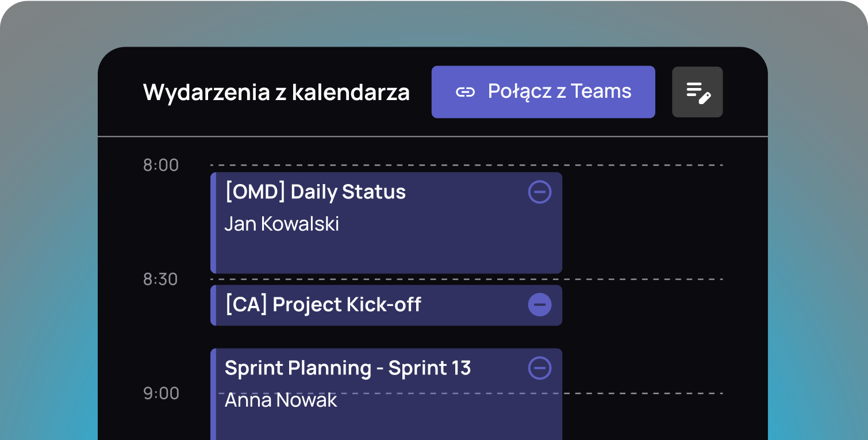Click organizer name Anna Nowak

(x=281, y=400)
